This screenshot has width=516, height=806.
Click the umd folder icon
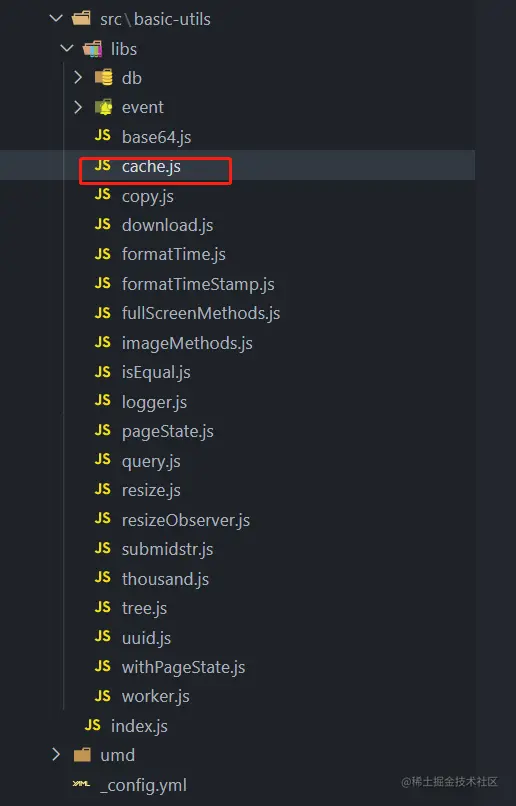pos(82,755)
